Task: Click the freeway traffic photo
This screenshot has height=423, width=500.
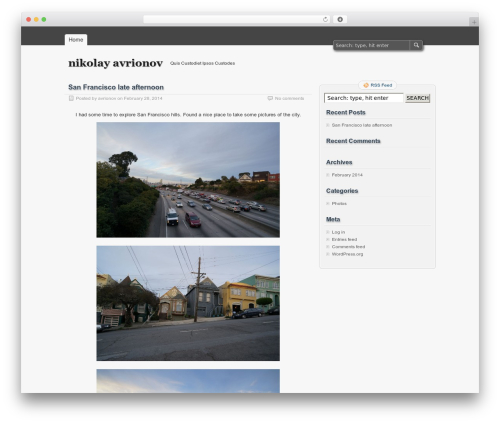Action: (x=188, y=180)
